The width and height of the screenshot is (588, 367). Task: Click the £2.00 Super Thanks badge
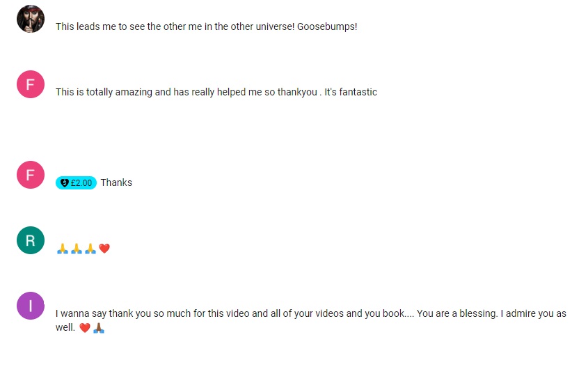click(76, 182)
